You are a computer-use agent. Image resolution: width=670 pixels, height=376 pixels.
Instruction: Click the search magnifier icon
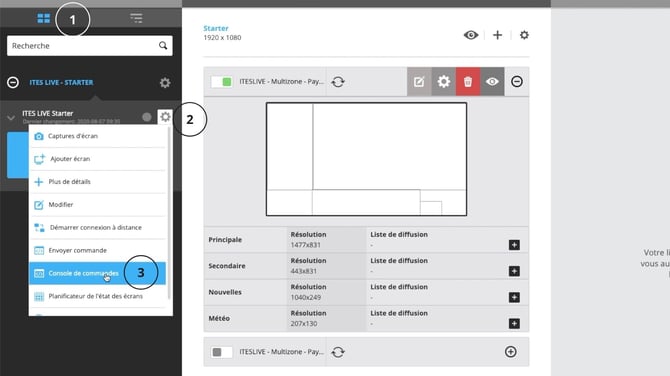click(163, 45)
